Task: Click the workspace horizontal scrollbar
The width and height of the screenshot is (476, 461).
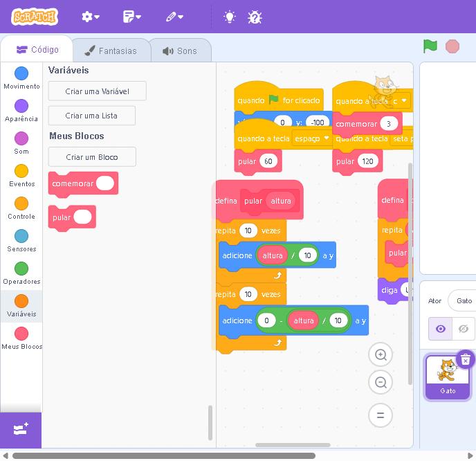Action: click(x=293, y=445)
